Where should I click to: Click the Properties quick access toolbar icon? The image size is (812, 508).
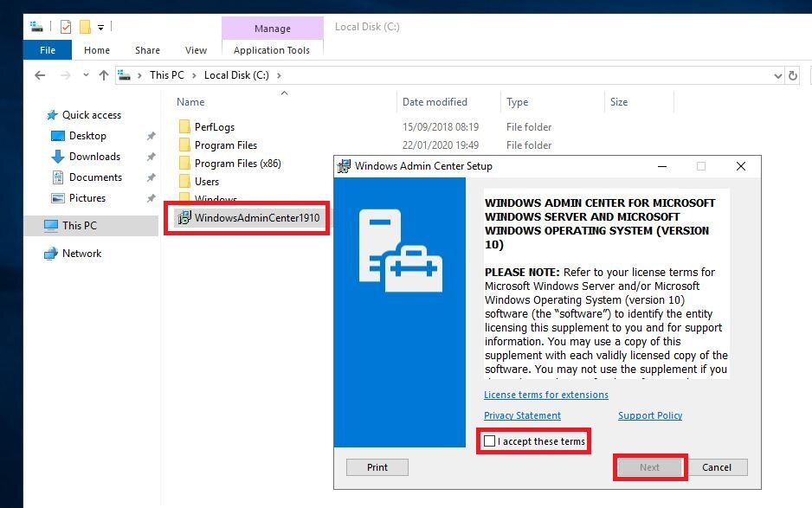pyautogui.click(x=66, y=27)
